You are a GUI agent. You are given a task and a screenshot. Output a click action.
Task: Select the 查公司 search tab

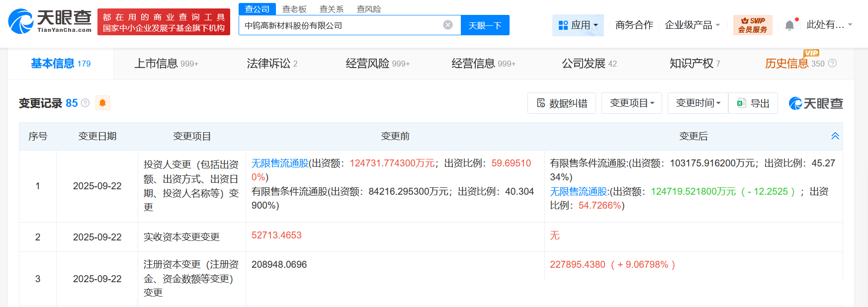[x=257, y=9]
